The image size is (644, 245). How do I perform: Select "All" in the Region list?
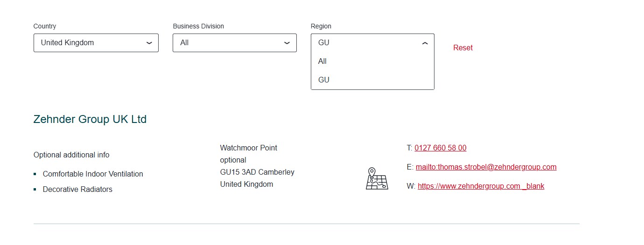pyautogui.click(x=322, y=61)
